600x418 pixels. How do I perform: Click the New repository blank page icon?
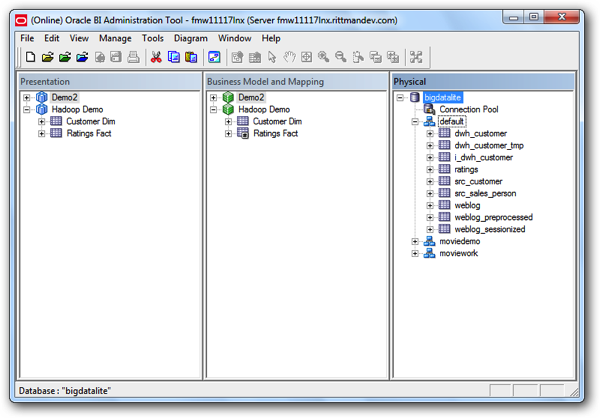pyautogui.click(x=30, y=57)
